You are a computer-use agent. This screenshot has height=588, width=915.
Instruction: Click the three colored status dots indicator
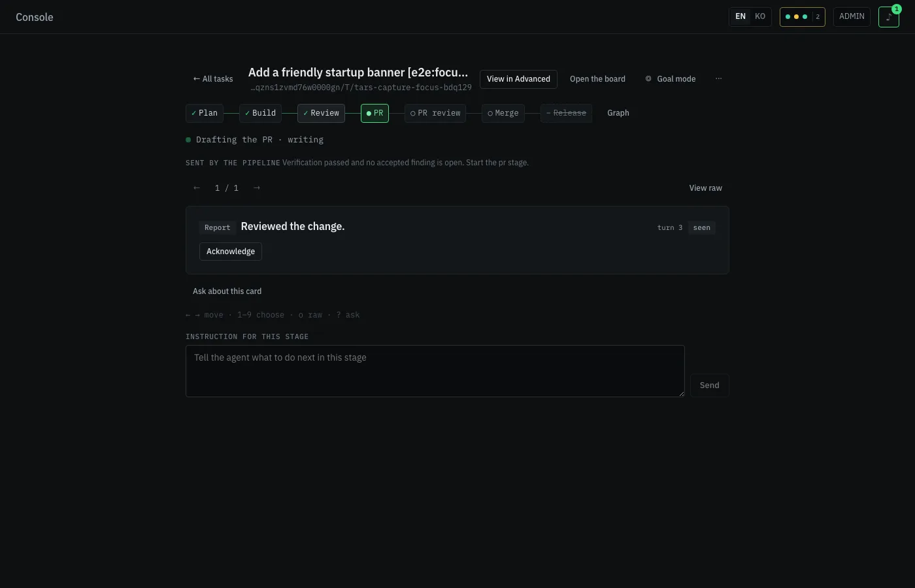coord(802,17)
